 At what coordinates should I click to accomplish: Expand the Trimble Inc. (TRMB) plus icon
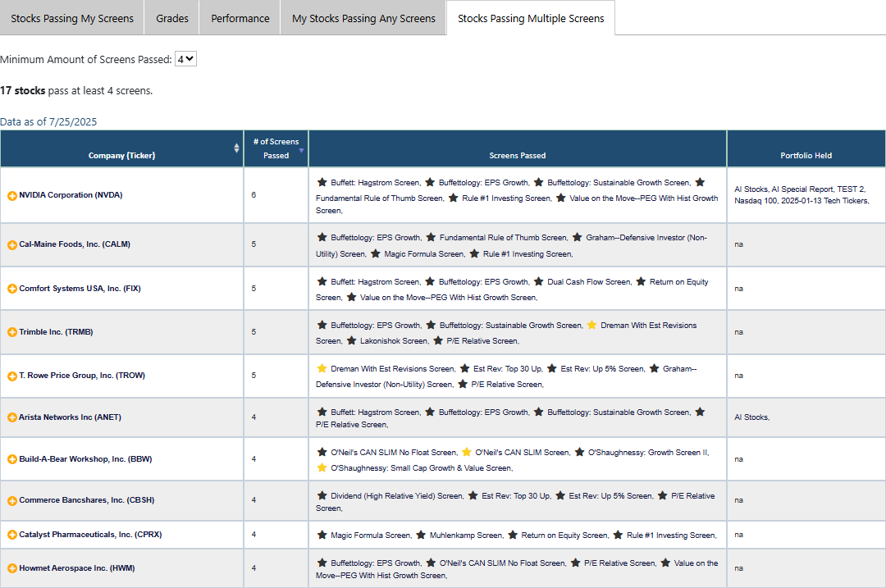pyautogui.click(x=11, y=332)
